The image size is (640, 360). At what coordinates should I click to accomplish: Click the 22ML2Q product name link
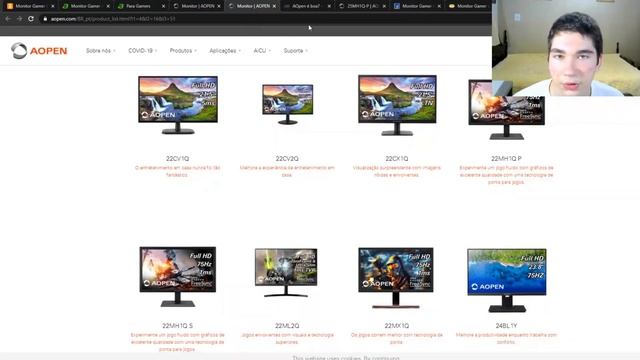pos(287,326)
